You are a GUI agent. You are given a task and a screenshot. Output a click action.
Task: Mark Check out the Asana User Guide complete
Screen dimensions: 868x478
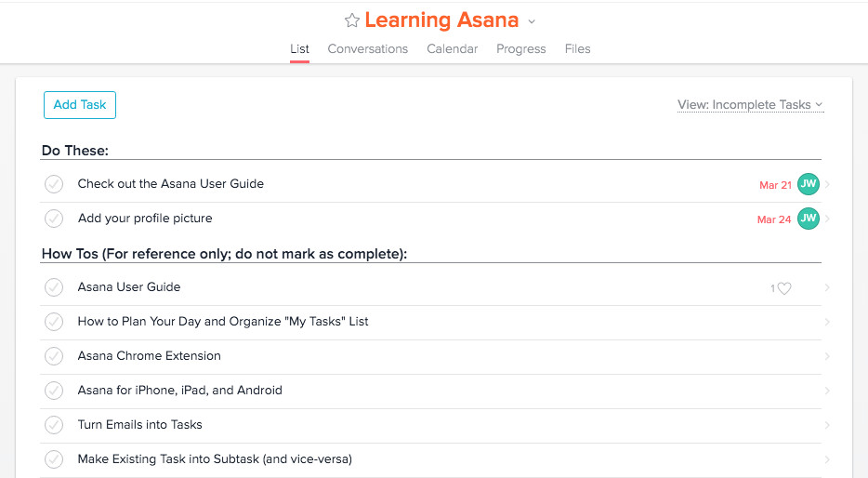pyautogui.click(x=54, y=184)
